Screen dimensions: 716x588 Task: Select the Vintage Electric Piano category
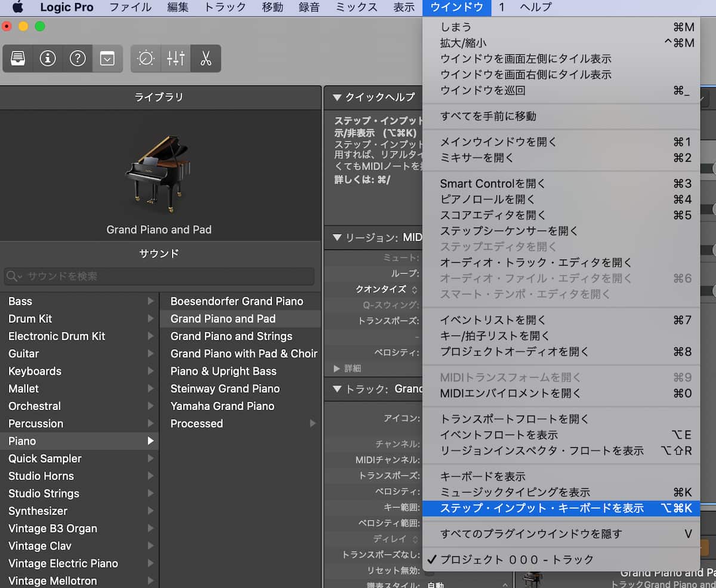pyautogui.click(x=79, y=564)
